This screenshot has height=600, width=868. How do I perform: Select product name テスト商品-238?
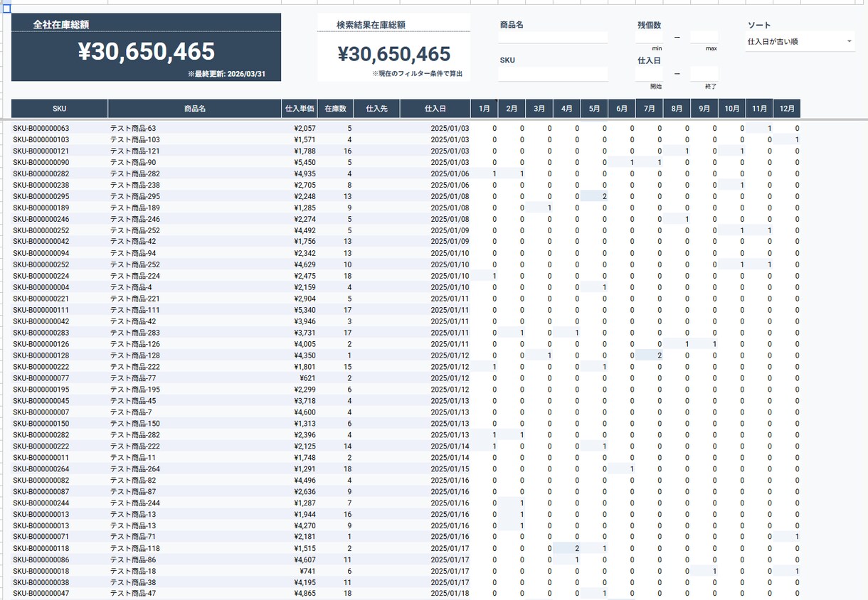pyautogui.click(x=135, y=186)
